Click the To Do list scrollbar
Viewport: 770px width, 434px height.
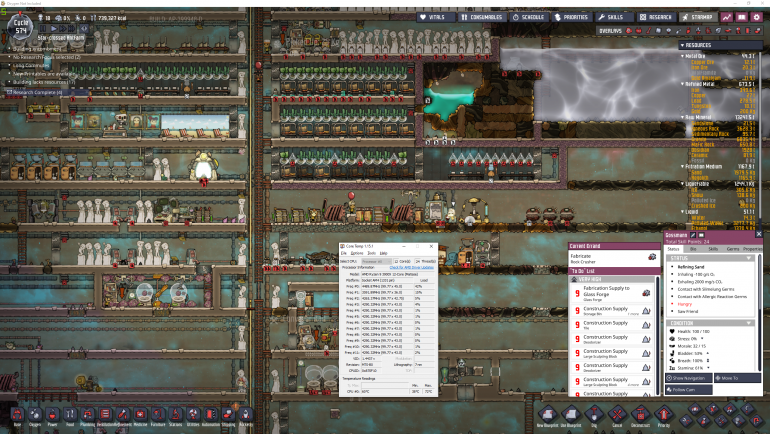tap(658, 336)
